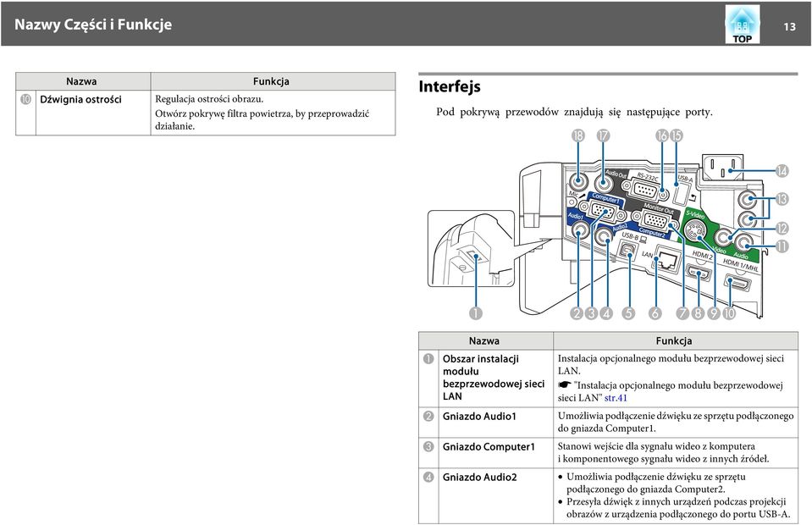Click the Nazwa column header in the Interfejs table
Image resolution: width=812 pixels, height=525 pixels.
(484, 340)
